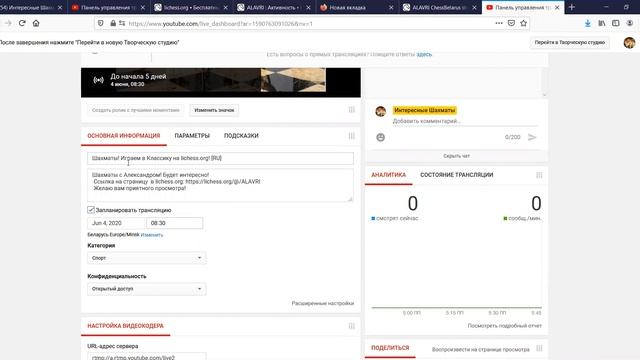Bookmark this page with the star icon
The width and height of the screenshot is (640, 360).
point(524,23)
